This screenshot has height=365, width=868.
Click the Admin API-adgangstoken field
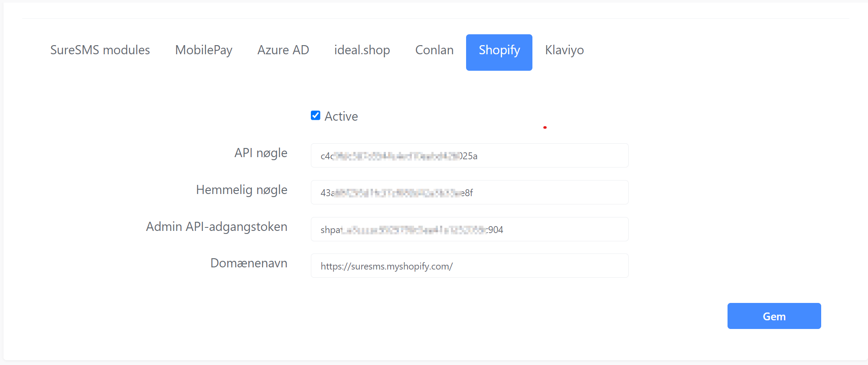tap(470, 229)
